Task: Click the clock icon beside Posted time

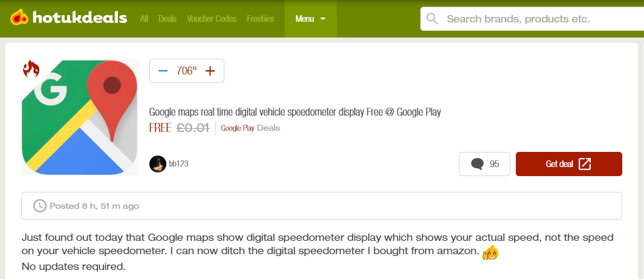Action: tap(40, 206)
